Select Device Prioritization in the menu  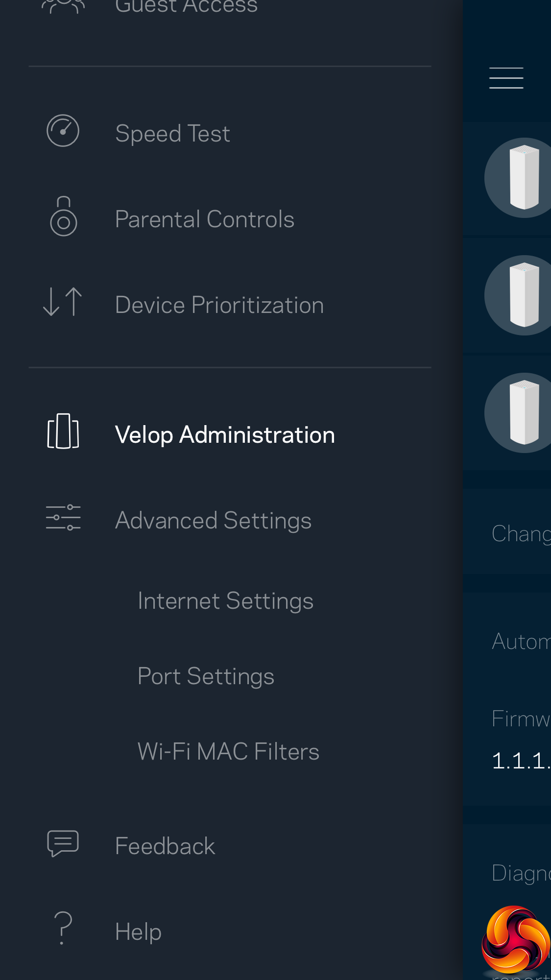coord(219,305)
